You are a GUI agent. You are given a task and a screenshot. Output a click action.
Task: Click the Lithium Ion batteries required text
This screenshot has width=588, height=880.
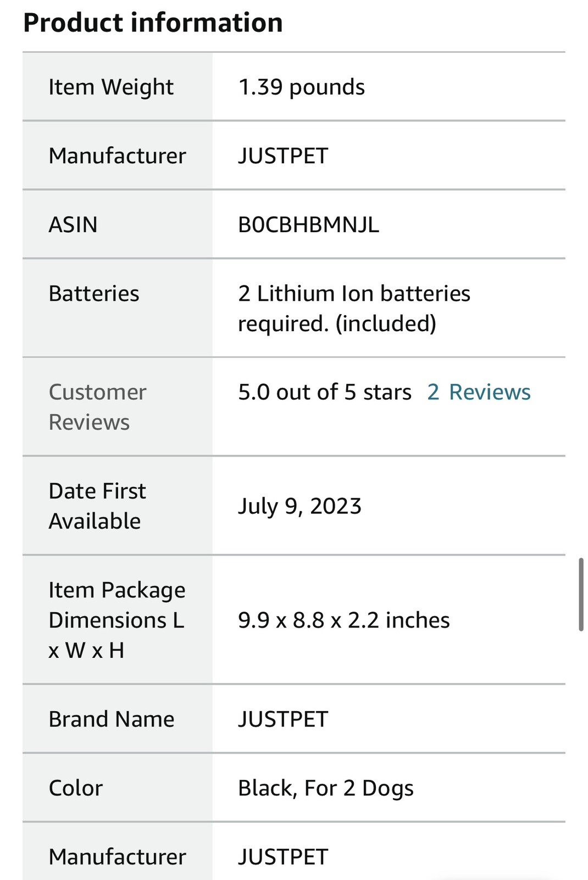(354, 309)
